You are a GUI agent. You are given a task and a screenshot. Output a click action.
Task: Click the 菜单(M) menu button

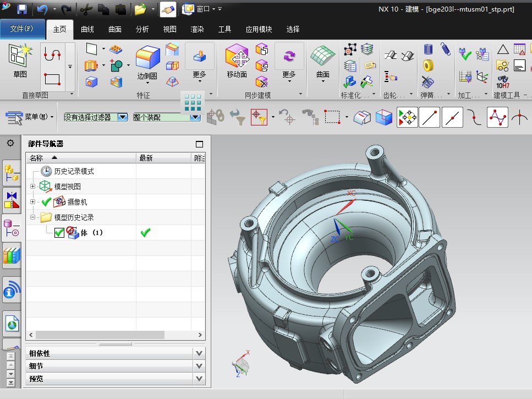(31, 117)
